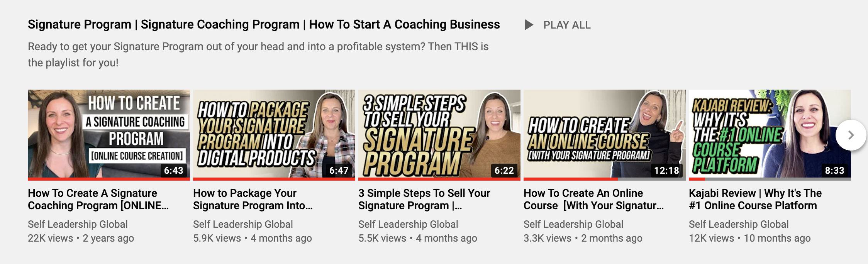Open the Kajabi Review video thumbnail
868x264 pixels.
pyautogui.click(x=770, y=134)
